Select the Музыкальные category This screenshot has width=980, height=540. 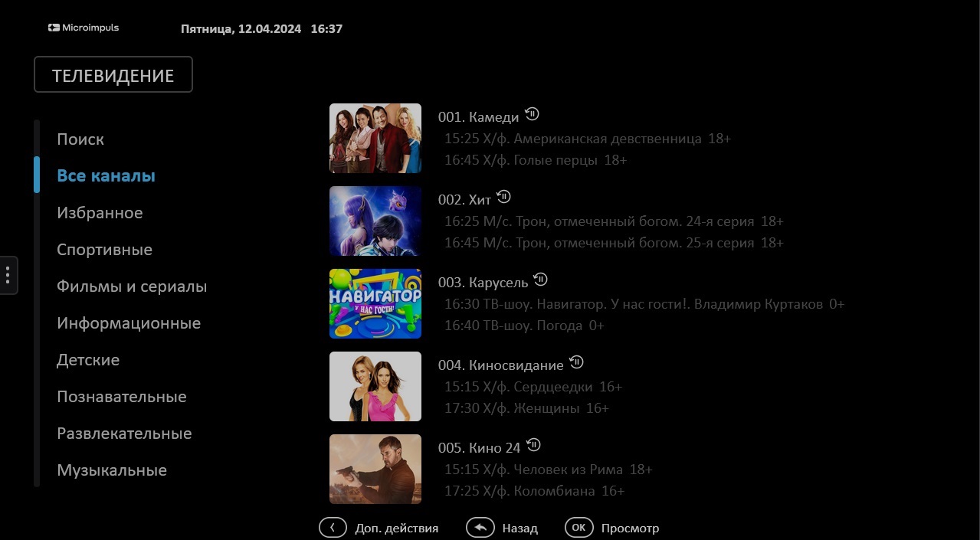[x=112, y=470]
